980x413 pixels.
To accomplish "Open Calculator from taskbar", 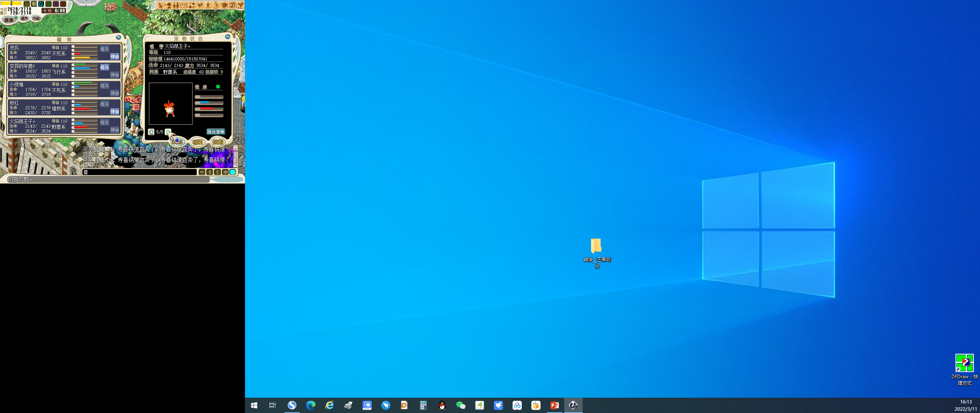I will (423, 405).
